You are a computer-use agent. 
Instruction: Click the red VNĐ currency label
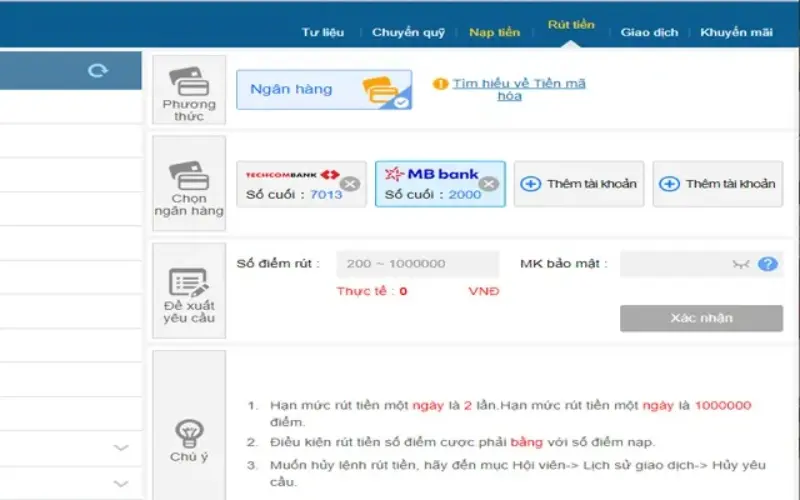tap(484, 291)
